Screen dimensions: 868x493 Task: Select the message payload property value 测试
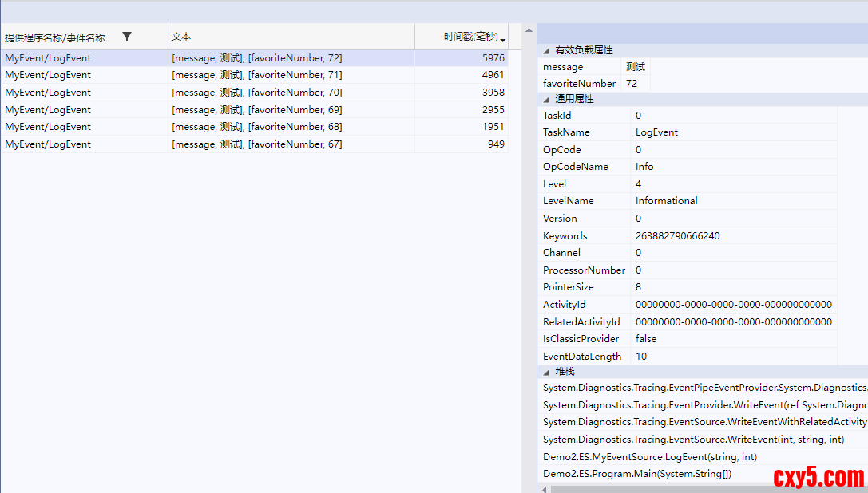coord(636,67)
